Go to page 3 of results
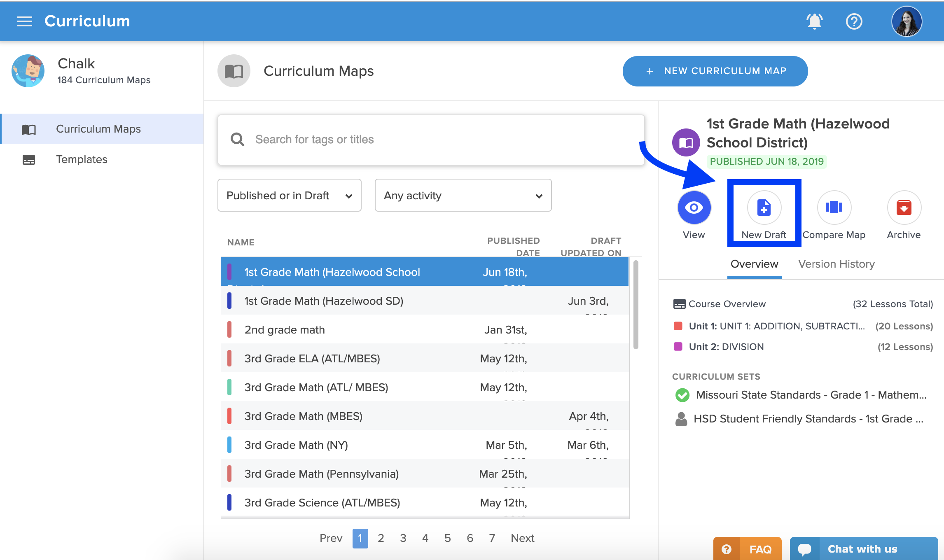The image size is (944, 560). point(403,538)
